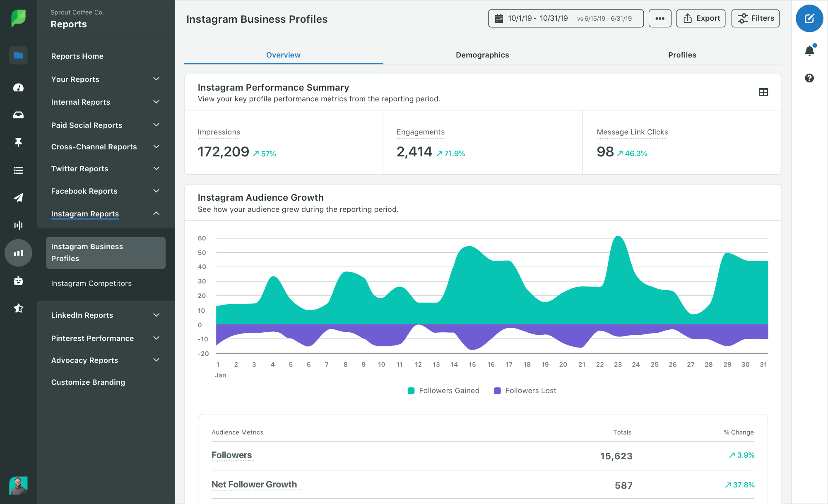828x504 pixels.
Task: Open the compose post button
Action: [x=809, y=18]
